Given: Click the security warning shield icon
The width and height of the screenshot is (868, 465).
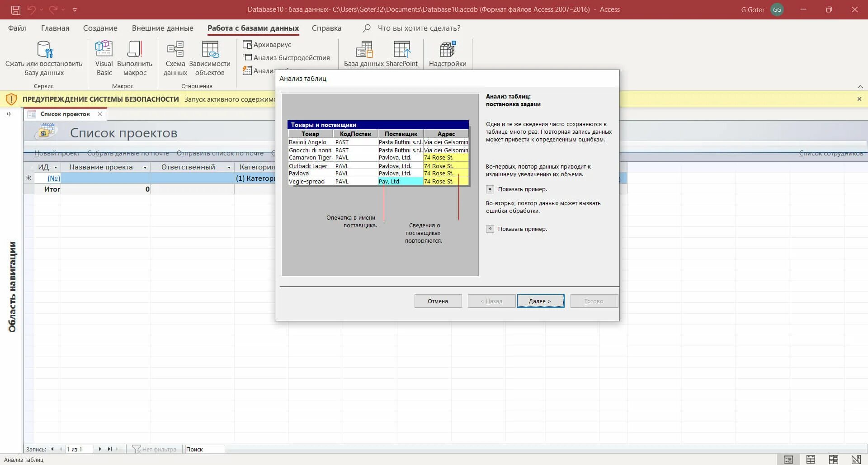Looking at the screenshot, I should pyautogui.click(x=11, y=99).
